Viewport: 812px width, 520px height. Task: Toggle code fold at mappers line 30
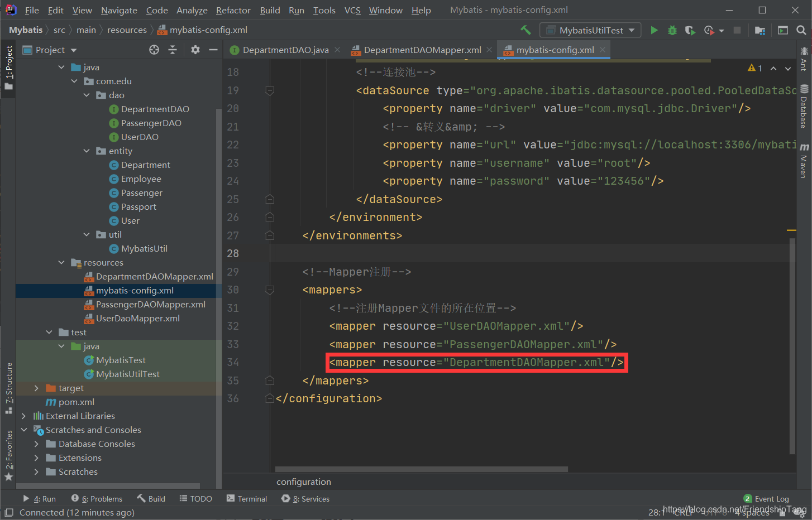click(x=270, y=290)
